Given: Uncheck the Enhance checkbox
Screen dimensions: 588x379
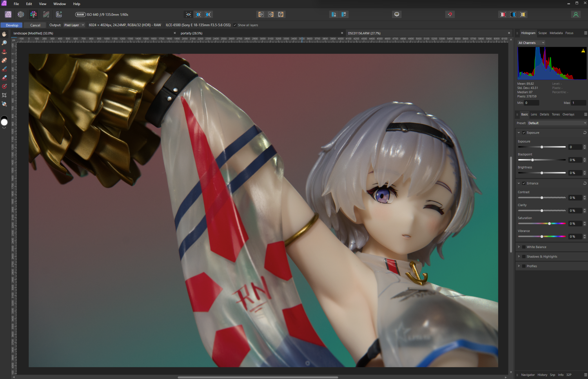Looking at the screenshot, I should point(524,183).
